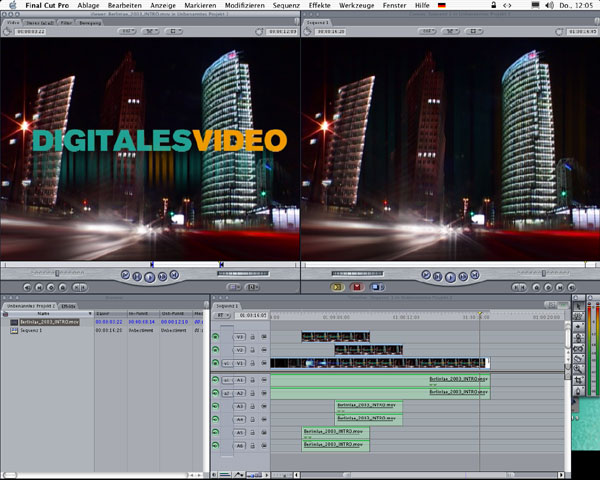Lock video track V3
The height and width of the screenshot is (480, 600).
[x=253, y=337]
